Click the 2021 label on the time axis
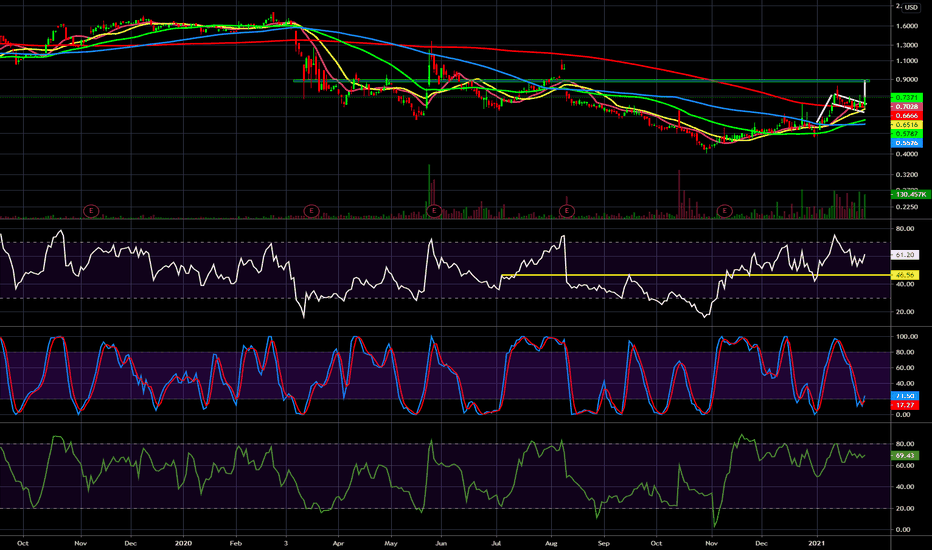 coord(817,543)
